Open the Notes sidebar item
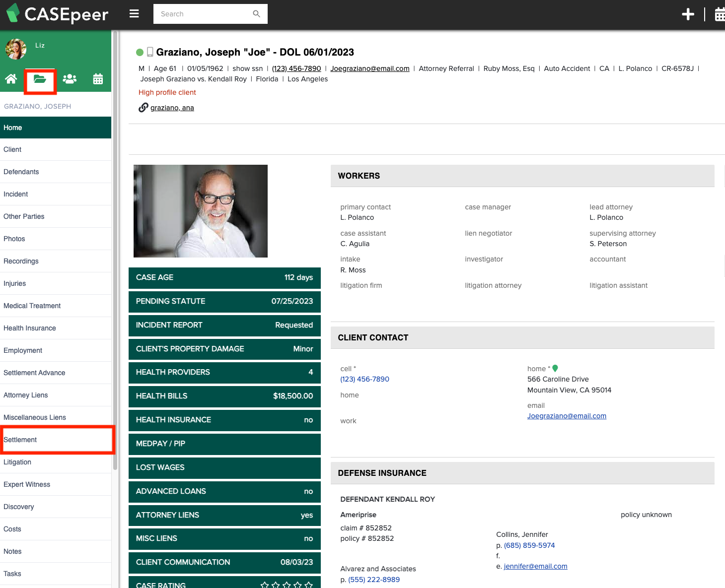The height and width of the screenshot is (588, 725). [56, 551]
